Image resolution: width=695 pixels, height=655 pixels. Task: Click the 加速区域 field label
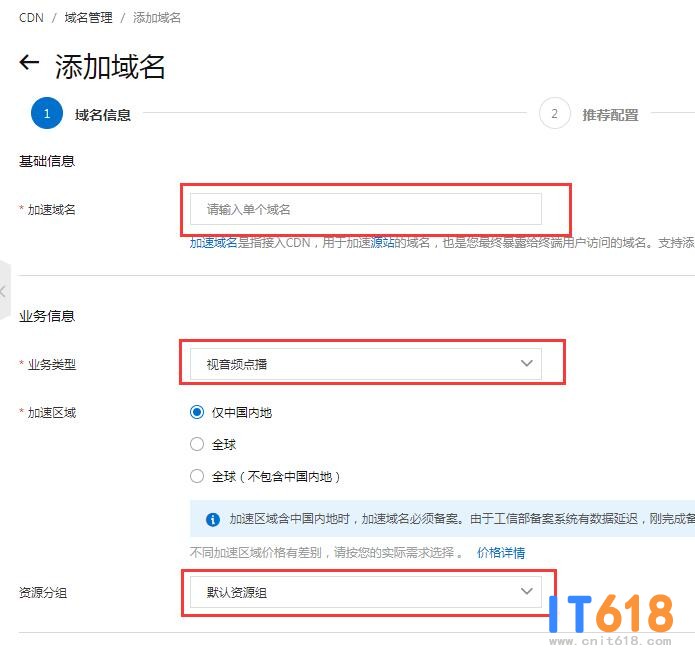52,413
